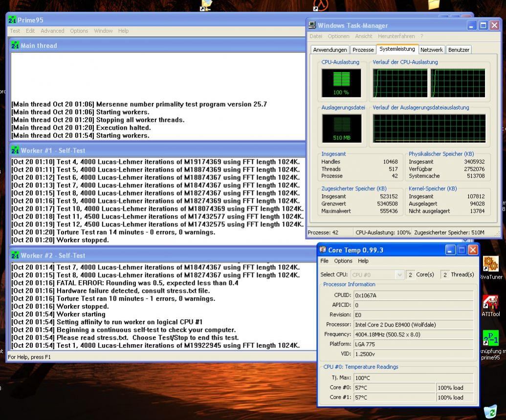Click VID field 1.2500v
The image size is (506, 420).
pos(414,354)
